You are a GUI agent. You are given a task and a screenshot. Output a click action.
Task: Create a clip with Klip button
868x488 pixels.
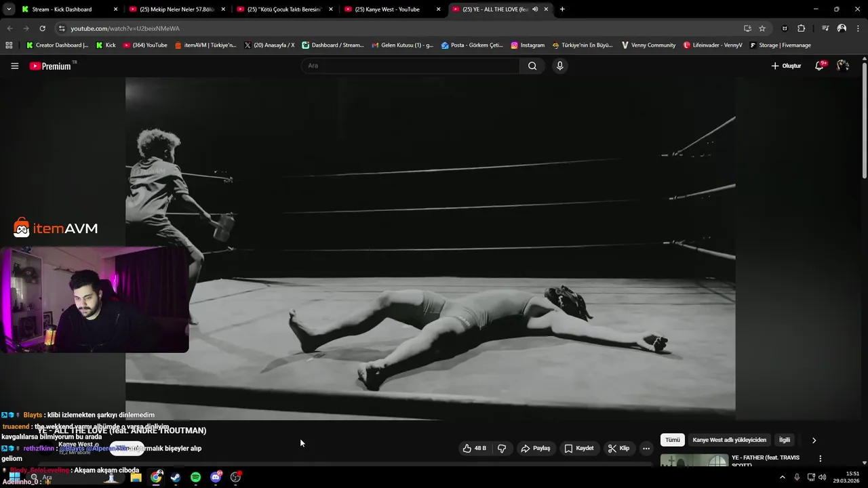618,448
